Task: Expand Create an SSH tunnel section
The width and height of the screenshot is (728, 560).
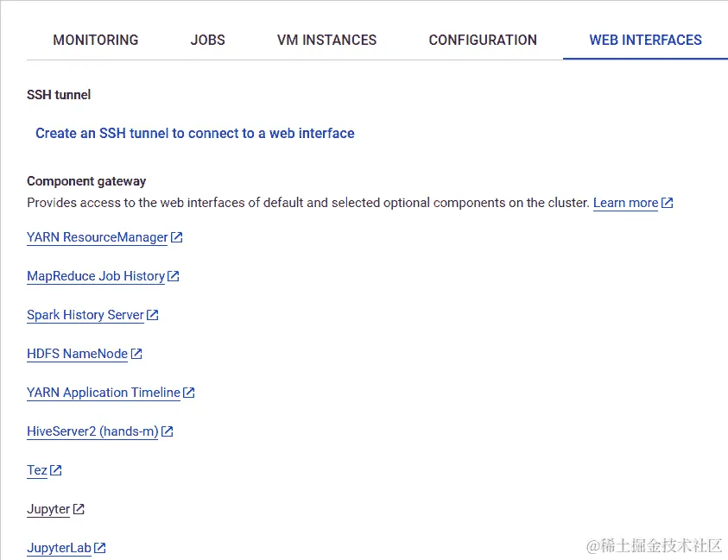Action: coord(195,133)
